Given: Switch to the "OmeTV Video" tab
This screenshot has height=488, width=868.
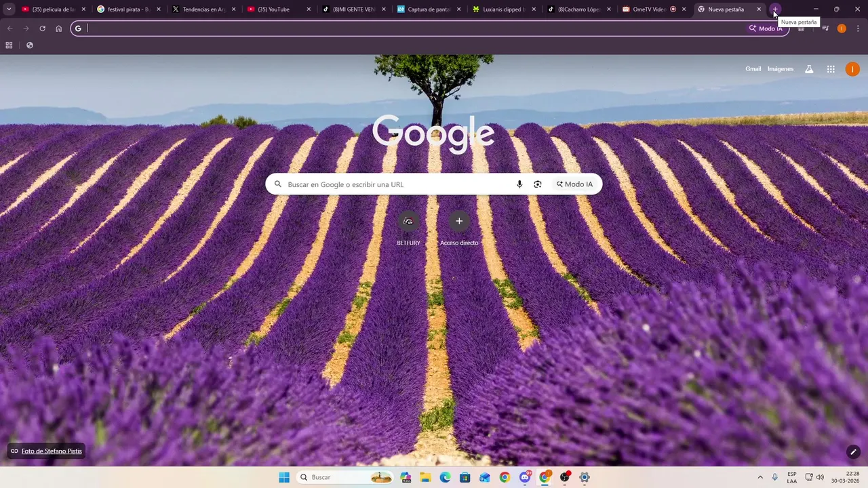Looking at the screenshot, I should click(x=653, y=9).
